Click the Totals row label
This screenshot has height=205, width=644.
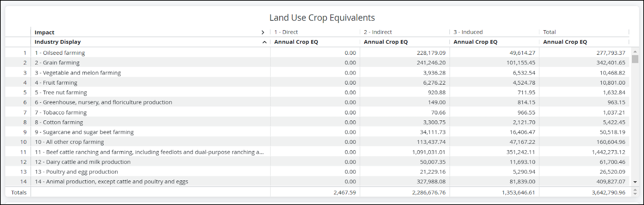click(x=19, y=193)
